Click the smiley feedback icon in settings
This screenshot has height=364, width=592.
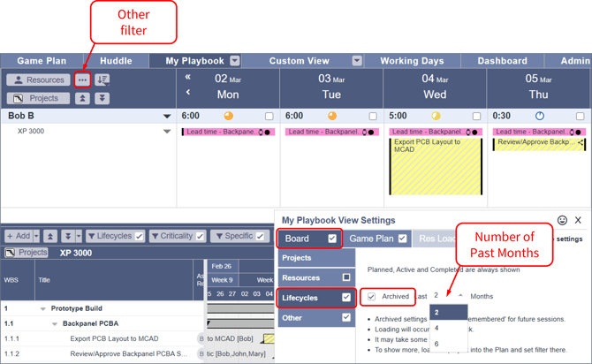tap(562, 220)
